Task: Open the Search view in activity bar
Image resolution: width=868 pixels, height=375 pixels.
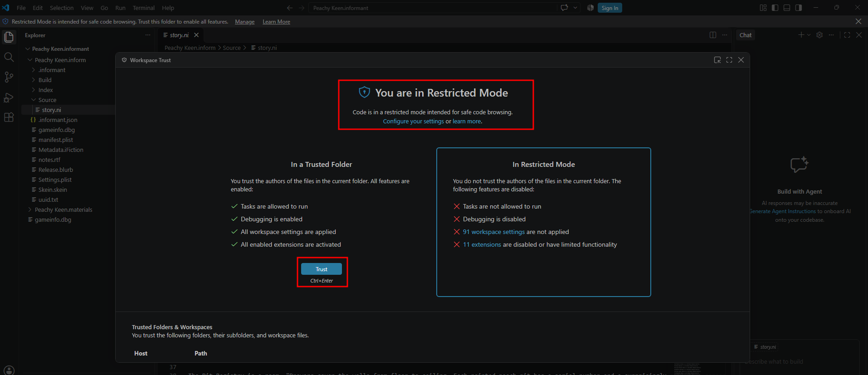Action: click(x=9, y=57)
